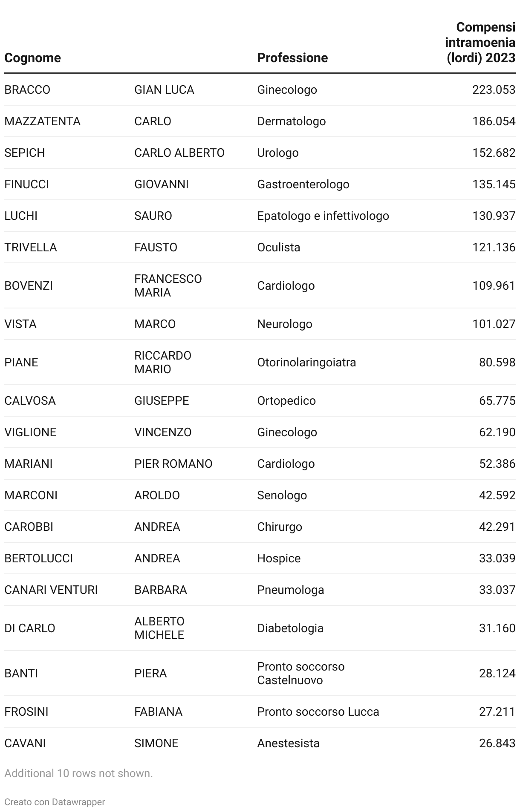The height and width of the screenshot is (812, 520).
Task: Click the Compensi intramoenia 2023 header
Action: 480,43
